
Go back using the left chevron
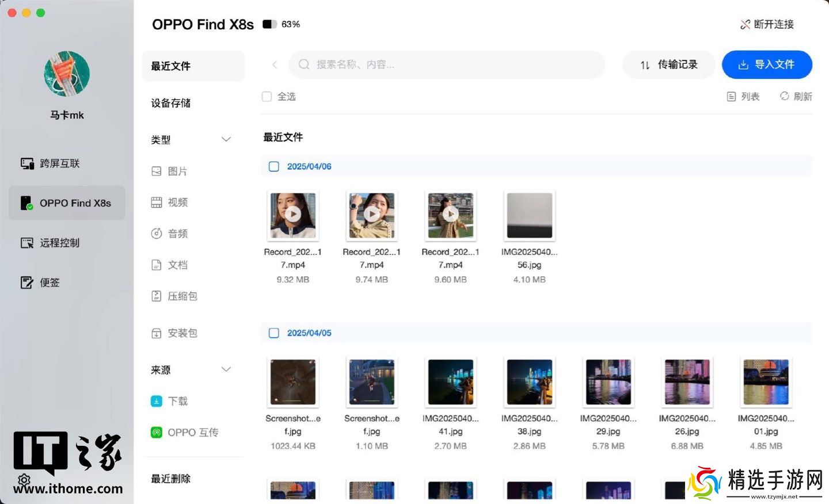pyautogui.click(x=275, y=65)
